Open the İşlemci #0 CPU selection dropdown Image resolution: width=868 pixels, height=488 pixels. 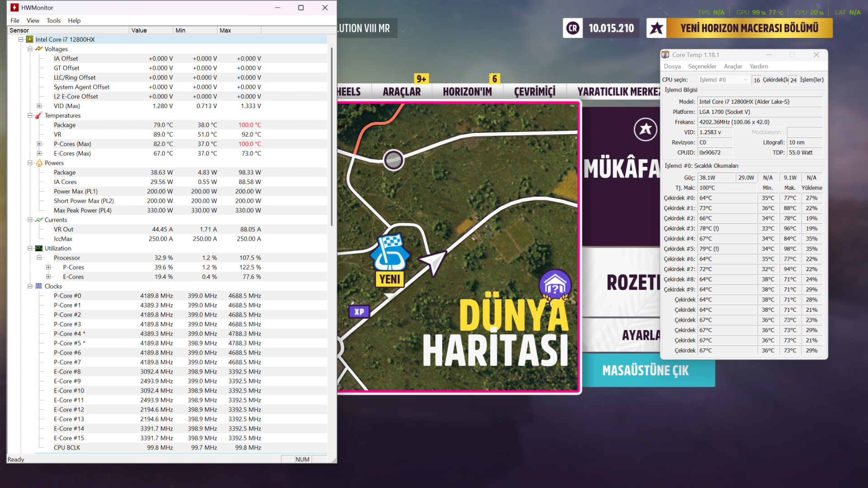[723, 80]
